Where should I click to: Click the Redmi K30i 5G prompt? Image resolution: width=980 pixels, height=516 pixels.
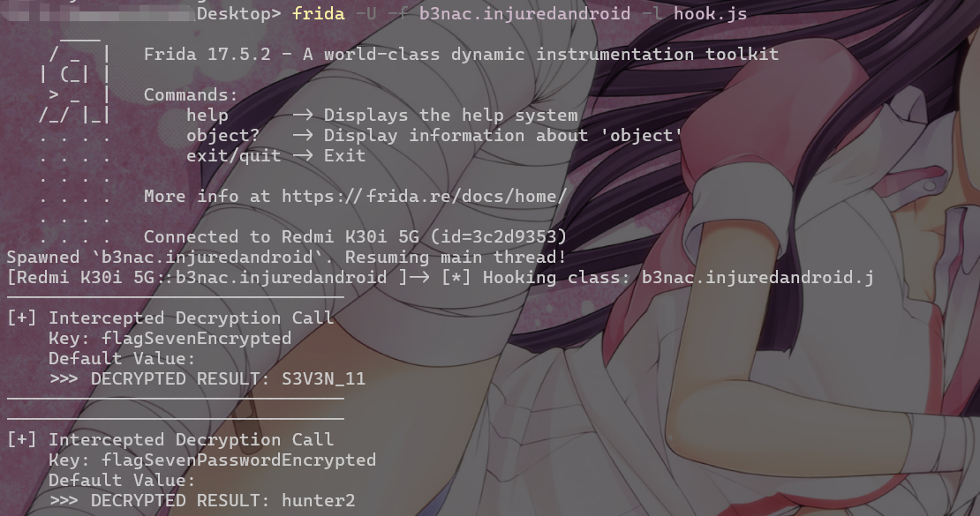[x=196, y=278]
